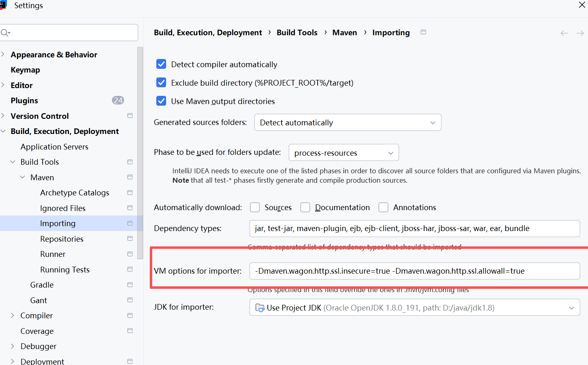Enable automatic download of Annotations
Image resolution: width=588 pixels, height=365 pixels.
pos(383,207)
